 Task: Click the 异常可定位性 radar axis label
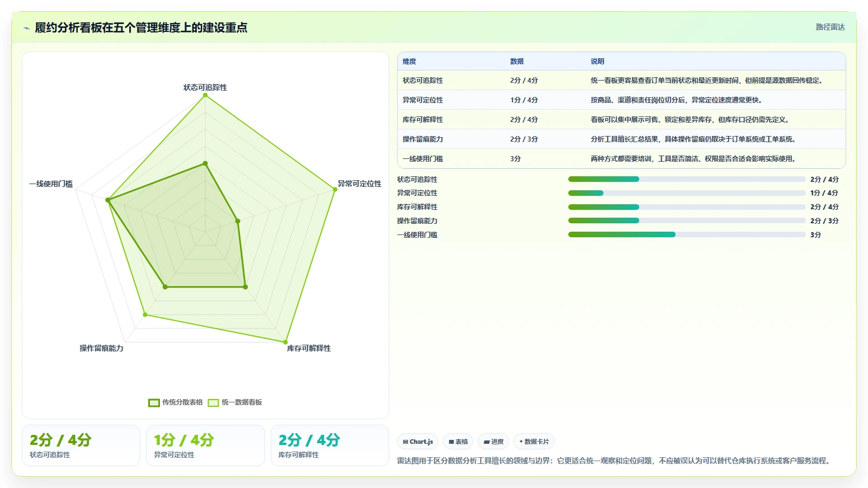click(360, 184)
